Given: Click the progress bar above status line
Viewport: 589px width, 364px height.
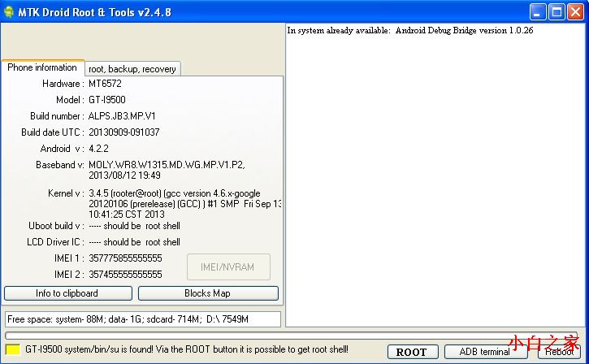Looking at the screenshot, I should pyautogui.click(x=291, y=335).
